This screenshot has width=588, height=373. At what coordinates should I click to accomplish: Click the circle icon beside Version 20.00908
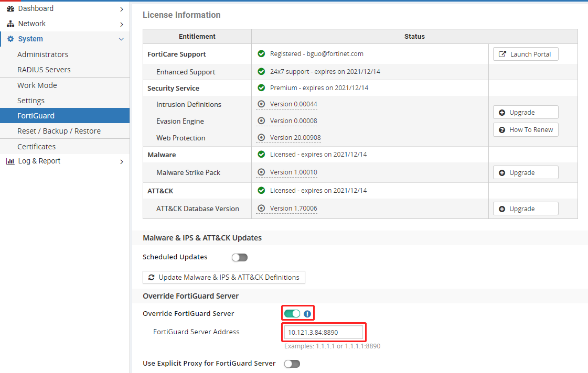[261, 138]
